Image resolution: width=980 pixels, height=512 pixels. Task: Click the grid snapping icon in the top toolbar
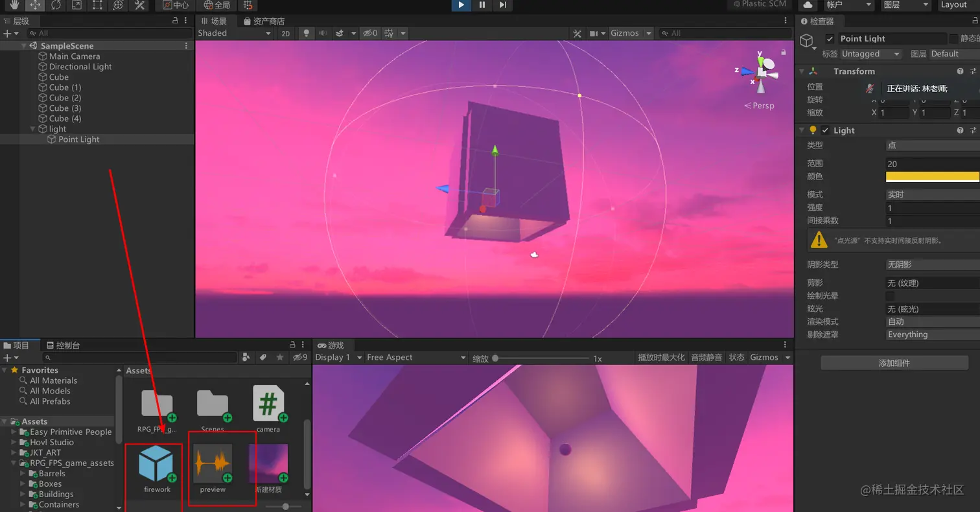tap(248, 5)
